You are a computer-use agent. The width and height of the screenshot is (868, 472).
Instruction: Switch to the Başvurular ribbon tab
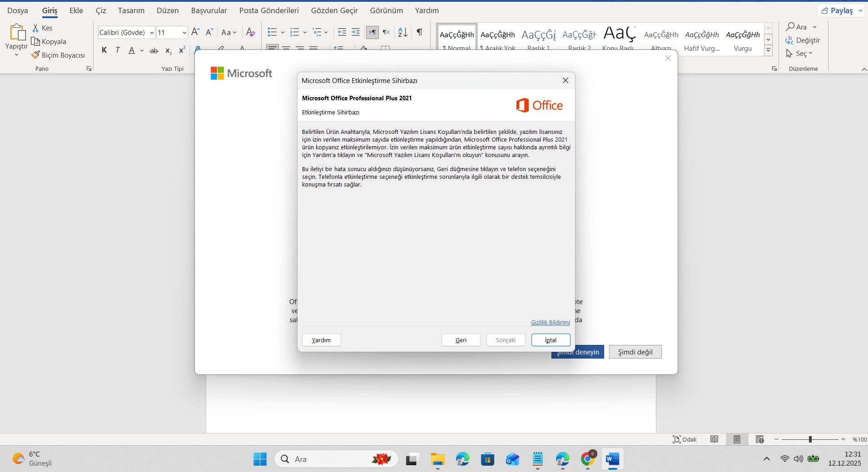point(209,10)
